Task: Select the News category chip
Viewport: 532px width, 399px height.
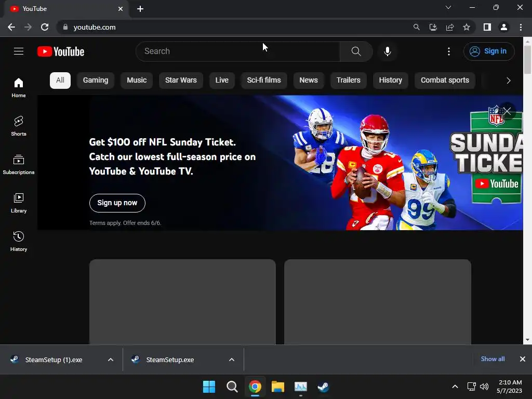Action: pyautogui.click(x=309, y=81)
